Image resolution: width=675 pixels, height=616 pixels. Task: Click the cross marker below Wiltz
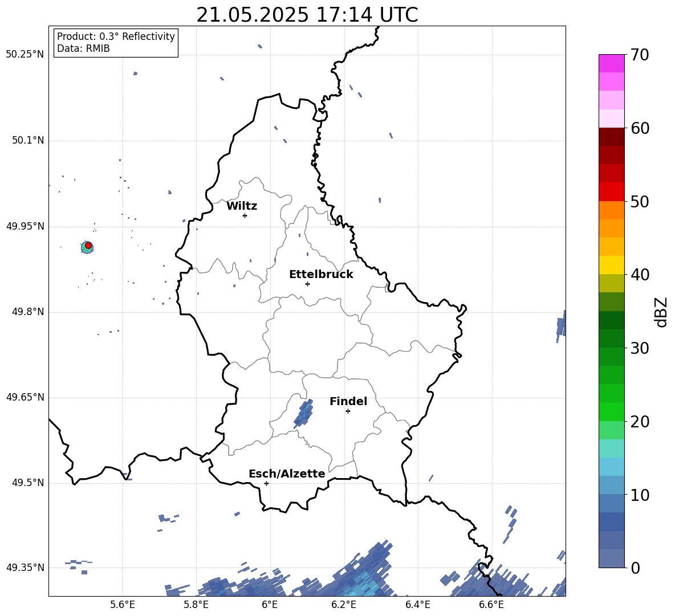[245, 215]
